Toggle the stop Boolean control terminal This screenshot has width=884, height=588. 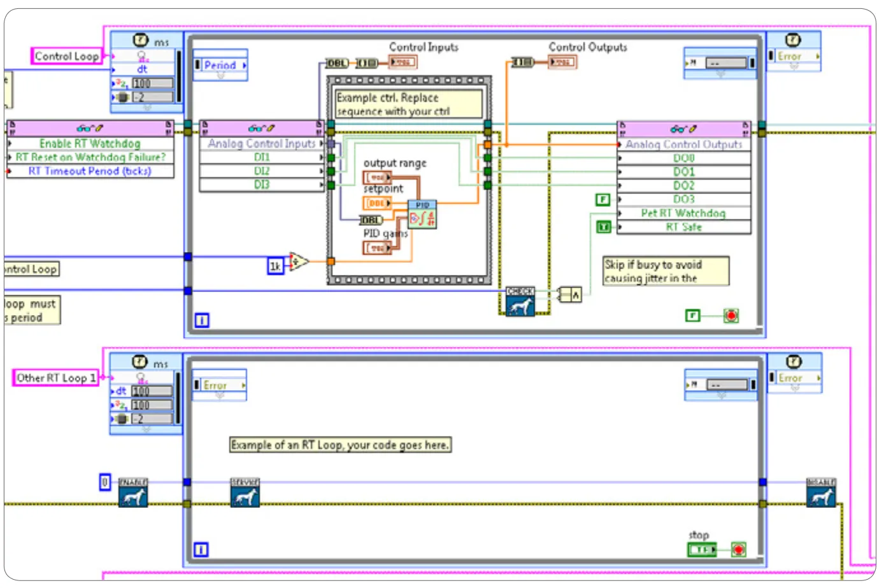(702, 549)
